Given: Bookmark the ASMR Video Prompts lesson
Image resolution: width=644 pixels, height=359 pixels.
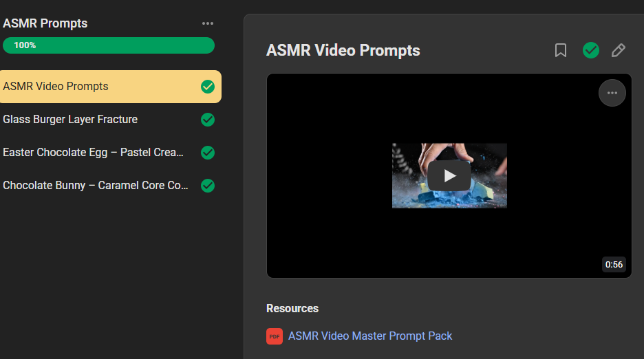Looking at the screenshot, I should pyautogui.click(x=561, y=50).
